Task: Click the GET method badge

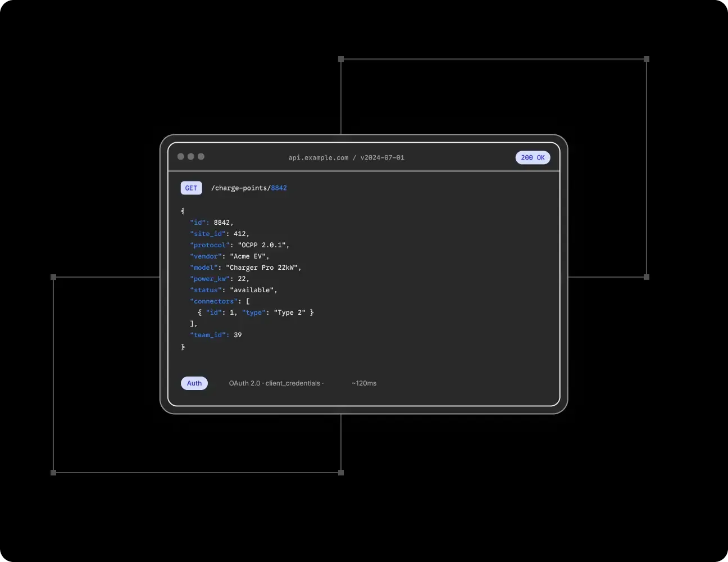Action: tap(191, 188)
